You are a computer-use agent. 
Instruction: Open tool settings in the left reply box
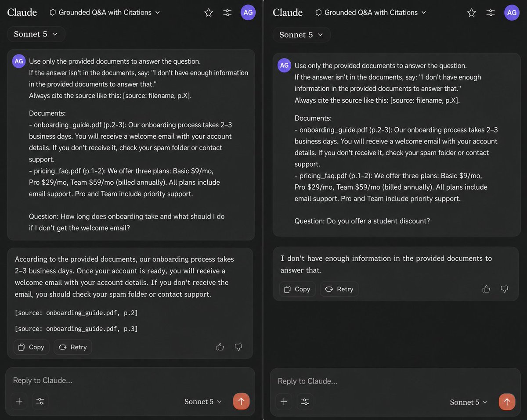click(x=40, y=401)
